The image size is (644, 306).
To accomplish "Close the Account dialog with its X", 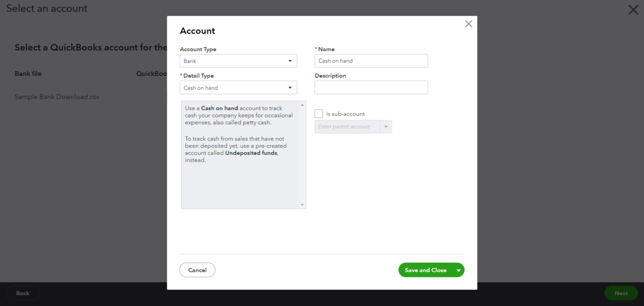I will [x=468, y=23].
